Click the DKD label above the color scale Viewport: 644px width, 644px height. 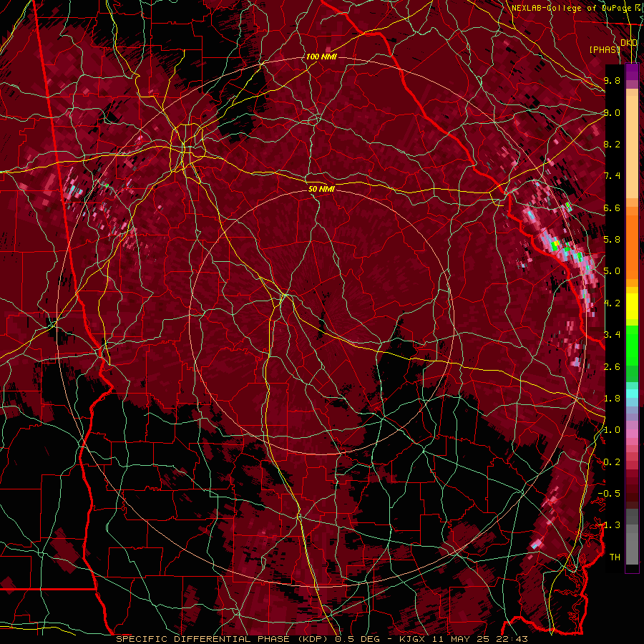(x=629, y=43)
